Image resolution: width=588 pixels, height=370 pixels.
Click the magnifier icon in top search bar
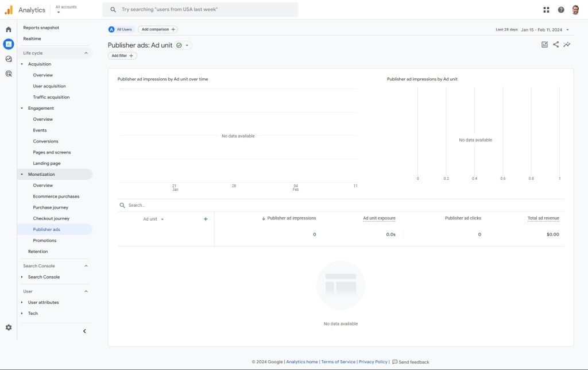113,9
